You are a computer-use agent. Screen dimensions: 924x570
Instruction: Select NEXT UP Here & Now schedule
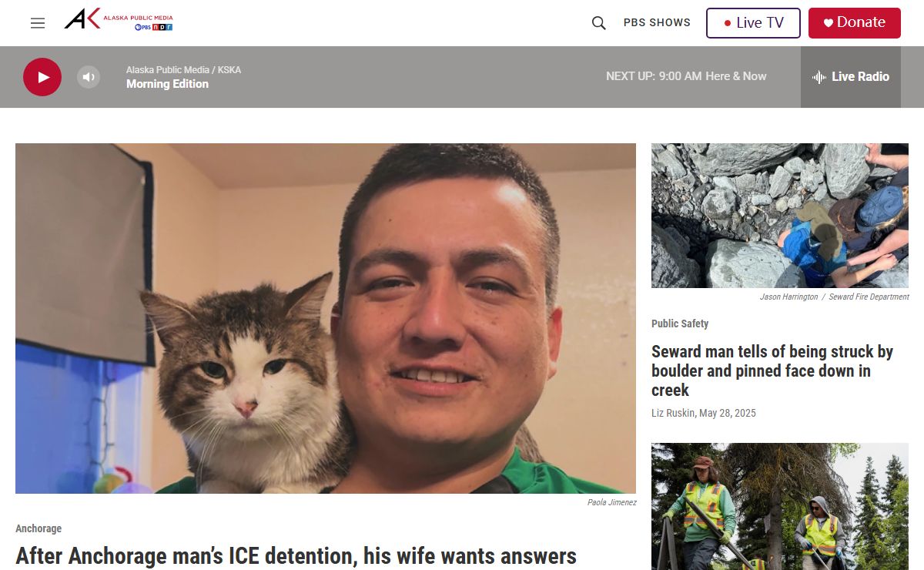pyautogui.click(x=686, y=76)
